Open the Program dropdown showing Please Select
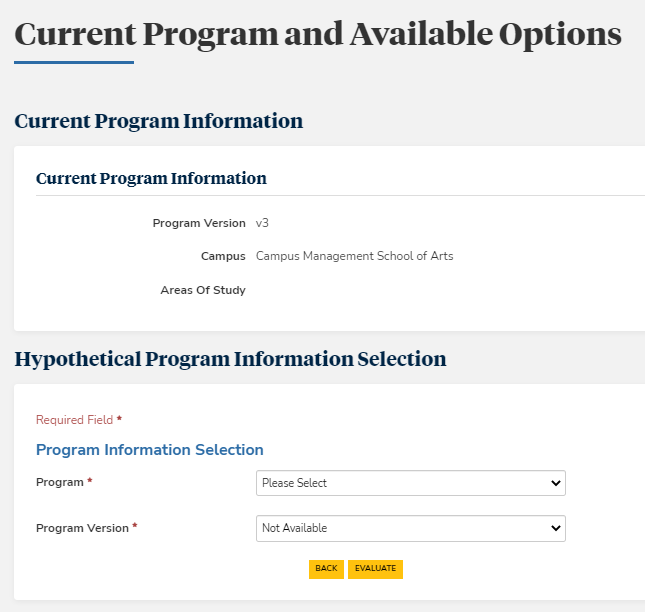This screenshot has height=612, width=645. coord(410,483)
